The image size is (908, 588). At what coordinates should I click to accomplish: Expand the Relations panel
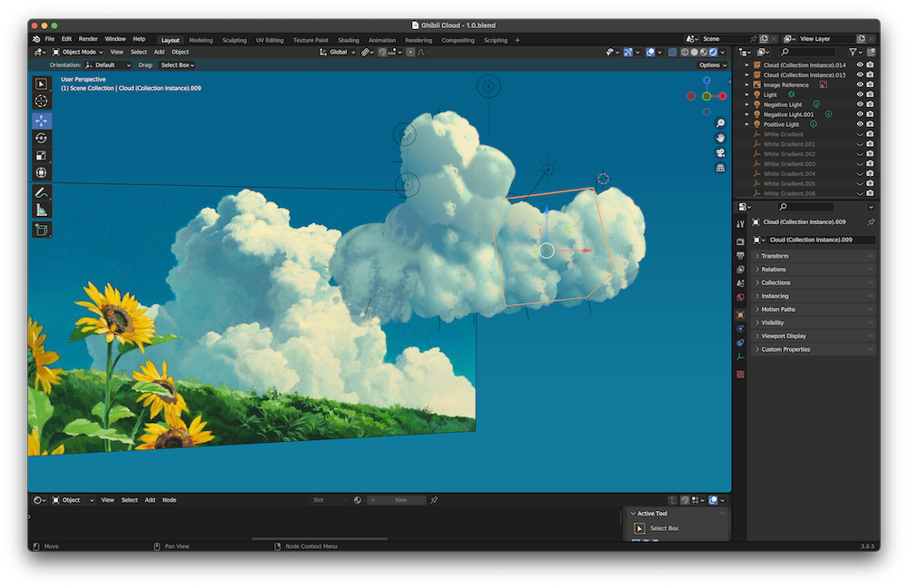[x=813, y=269]
